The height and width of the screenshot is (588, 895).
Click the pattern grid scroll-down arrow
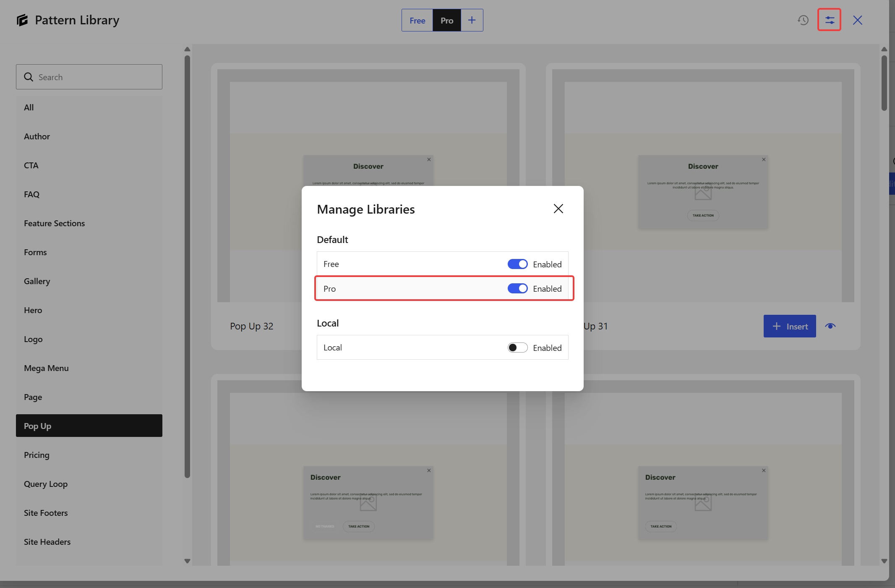[x=884, y=561]
